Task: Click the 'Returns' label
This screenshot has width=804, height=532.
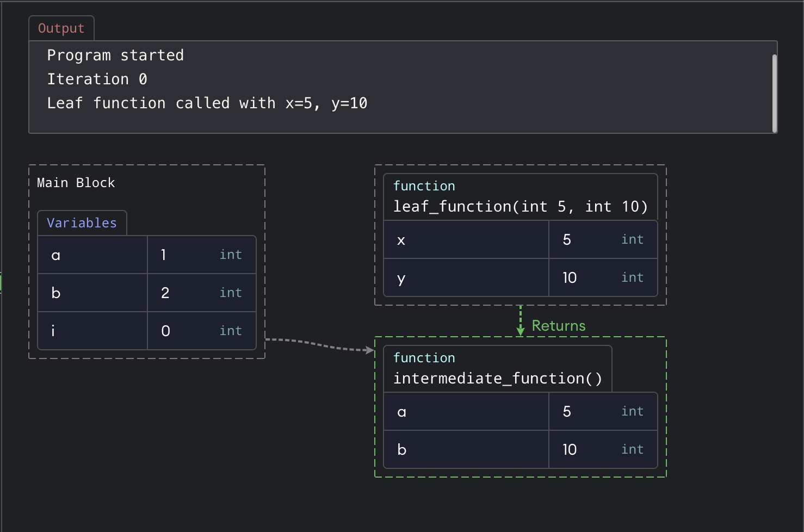Action: click(558, 325)
